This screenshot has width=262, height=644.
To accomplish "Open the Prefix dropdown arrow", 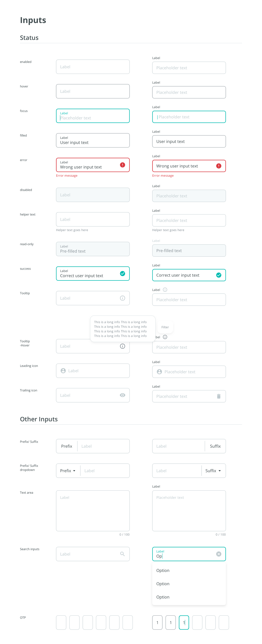I will click(74, 471).
